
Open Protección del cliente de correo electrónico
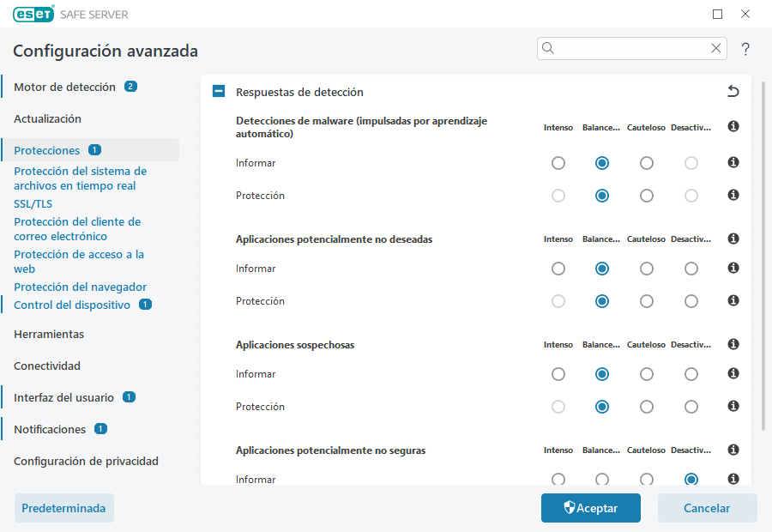pos(77,229)
